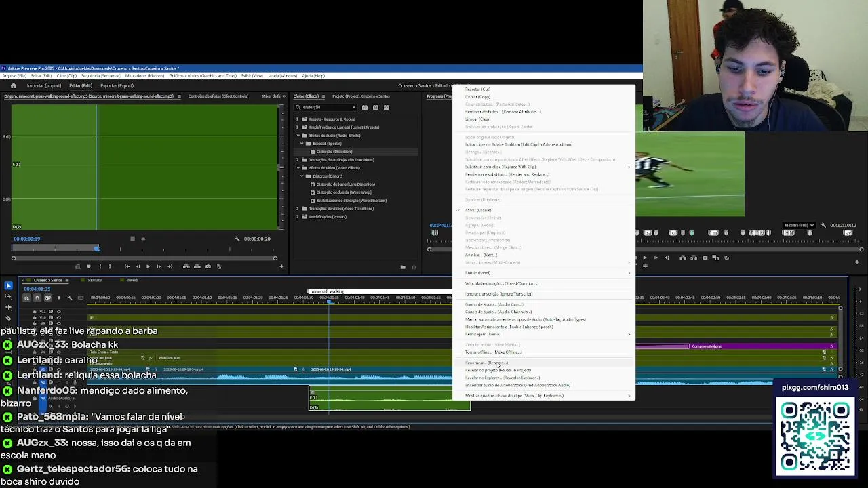Select Estabilizador de distorção (Warp Stabilizer)
The width and height of the screenshot is (868, 488).
tap(351, 201)
